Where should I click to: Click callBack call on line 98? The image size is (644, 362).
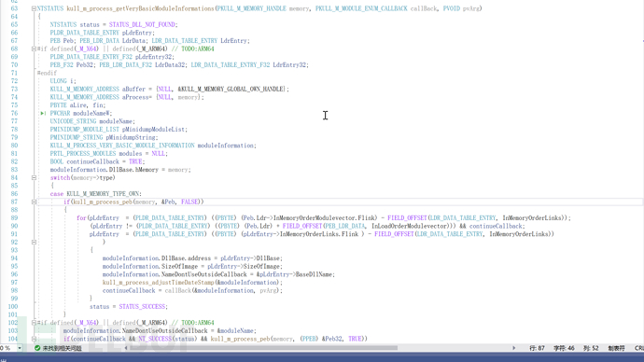(x=178, y=290)
